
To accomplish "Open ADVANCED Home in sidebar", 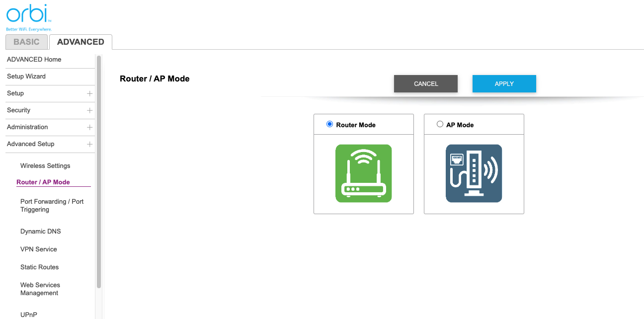I will [34, 60].
